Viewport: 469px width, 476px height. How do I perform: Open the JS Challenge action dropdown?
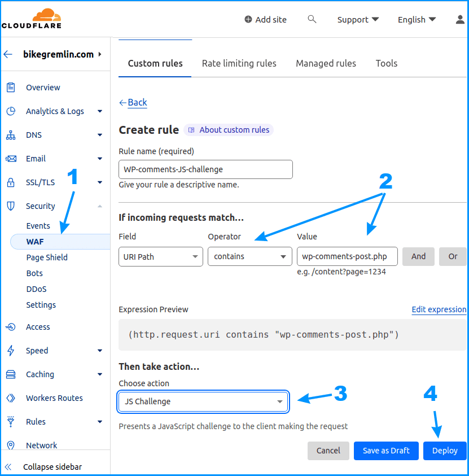(203, 401)
